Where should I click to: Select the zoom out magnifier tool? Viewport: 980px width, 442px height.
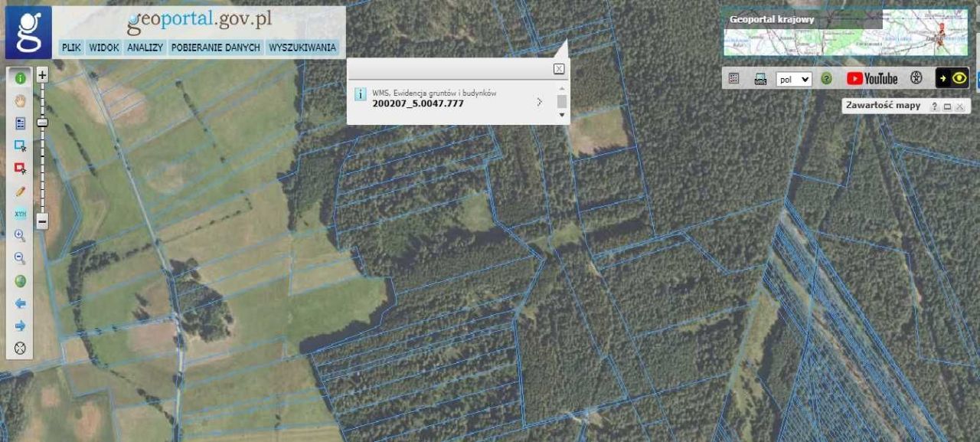20,258
